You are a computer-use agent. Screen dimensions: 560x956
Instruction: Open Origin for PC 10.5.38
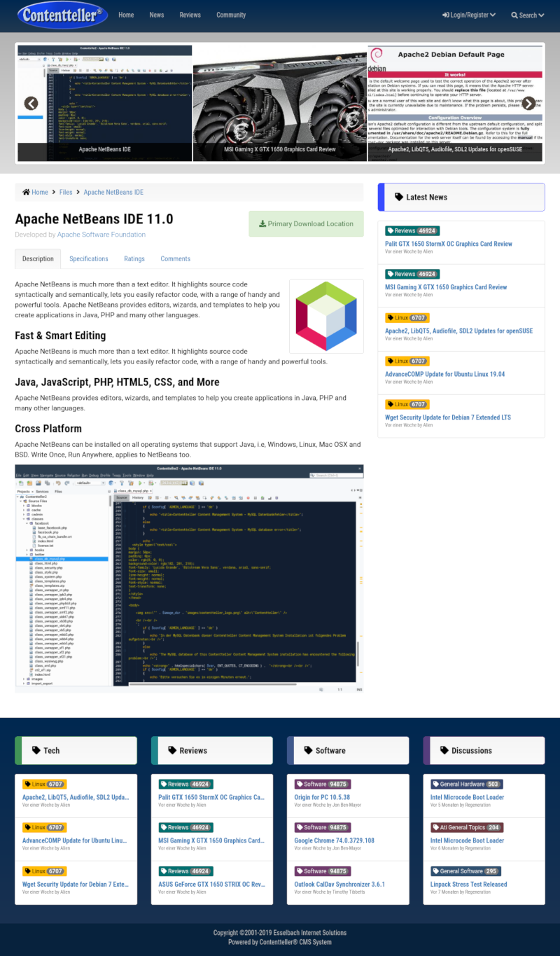322,797
